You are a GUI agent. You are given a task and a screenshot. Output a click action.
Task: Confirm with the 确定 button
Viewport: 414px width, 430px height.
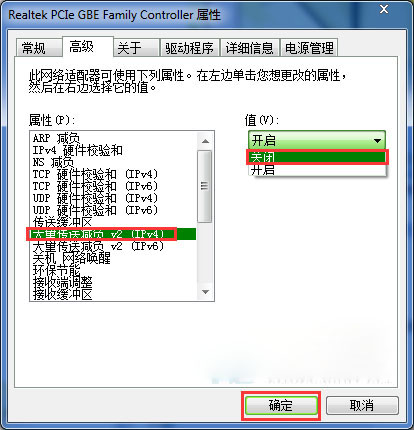tap(281, 406)
